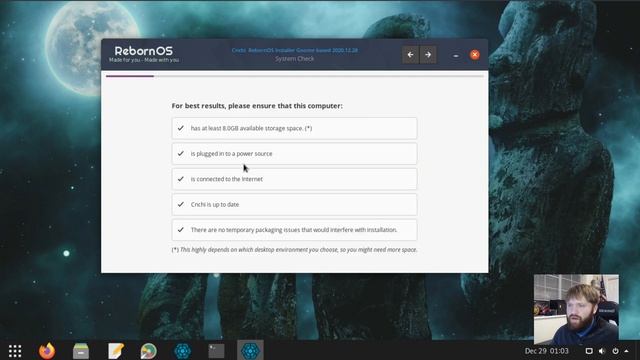Go back with the left arrow button
The image size is (640, 360).
(x=410, y=55)
